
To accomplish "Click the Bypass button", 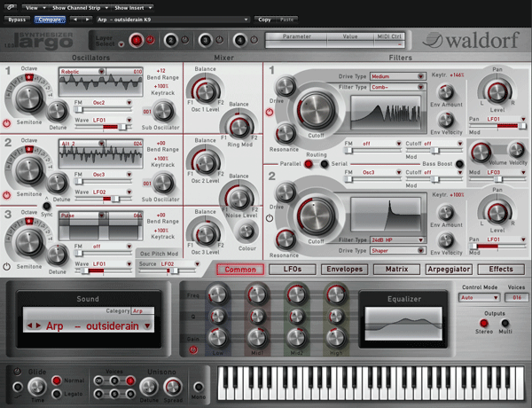I will pos(17,20).
